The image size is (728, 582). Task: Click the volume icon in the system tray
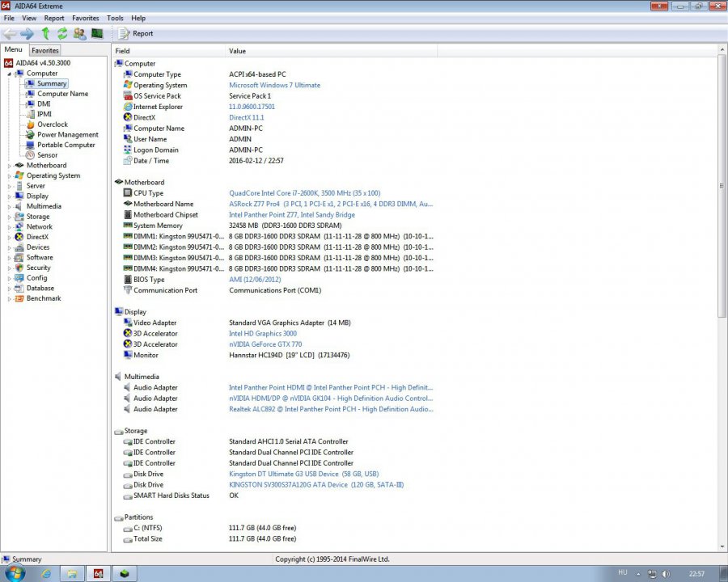[666, 574]
